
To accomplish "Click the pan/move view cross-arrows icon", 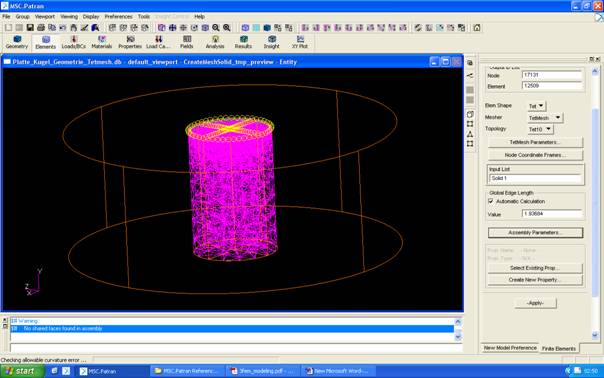I will pos(173,28).
